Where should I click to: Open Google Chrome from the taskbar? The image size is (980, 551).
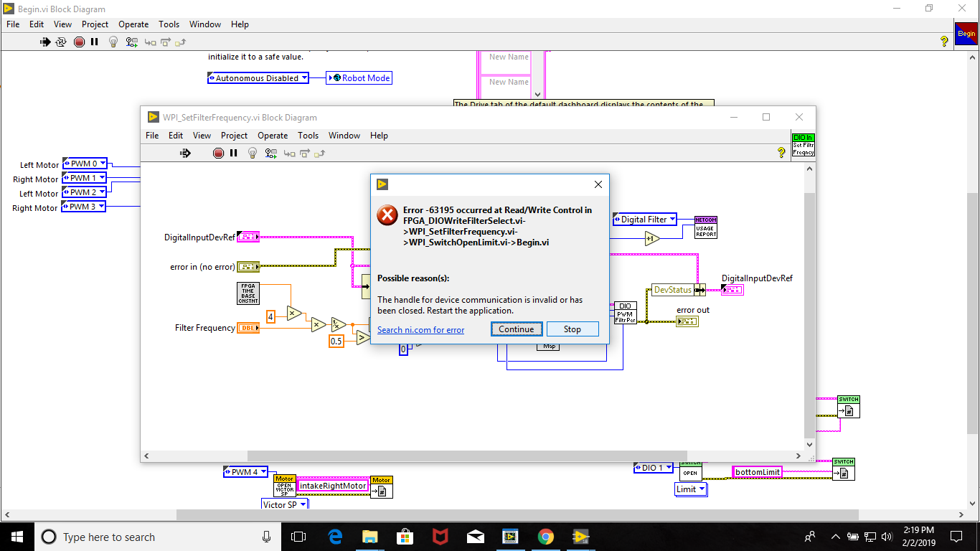pyautogui.click(x=546, y=537)
